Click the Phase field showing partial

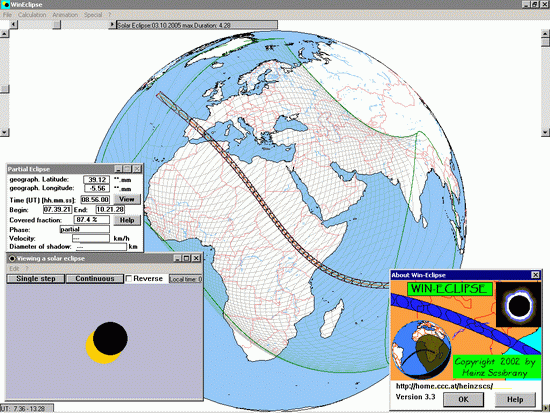point(85,229)
